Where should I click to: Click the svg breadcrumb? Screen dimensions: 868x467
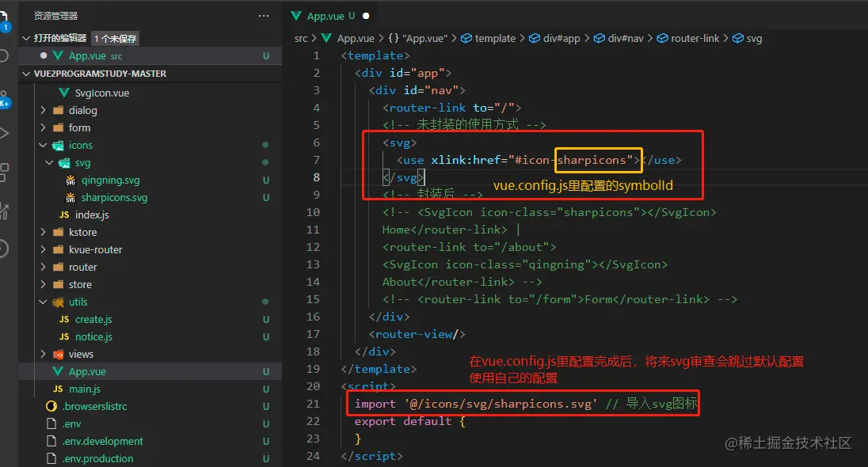click(748, 38)
